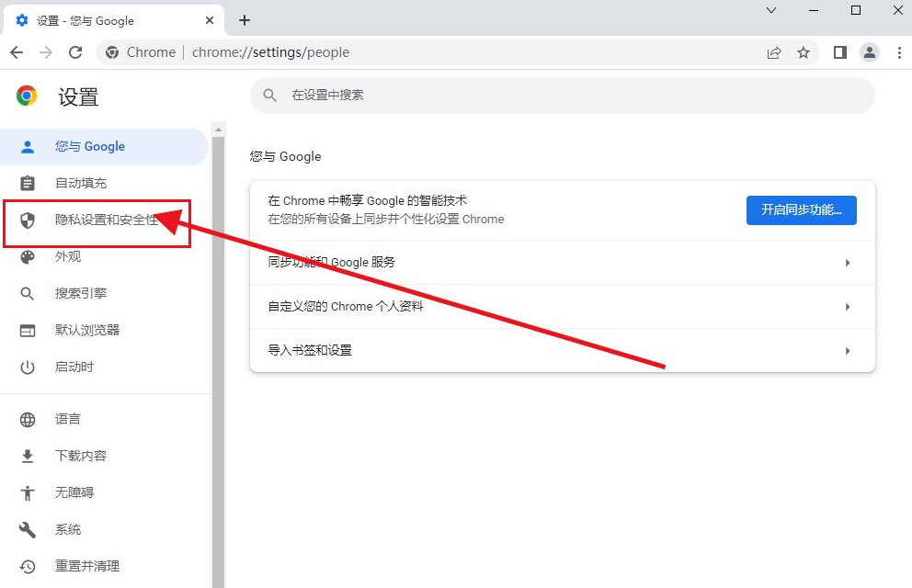Open 搜索引擎 settings
The height and width of the screenshot is (588, 912).
point(105,293)
